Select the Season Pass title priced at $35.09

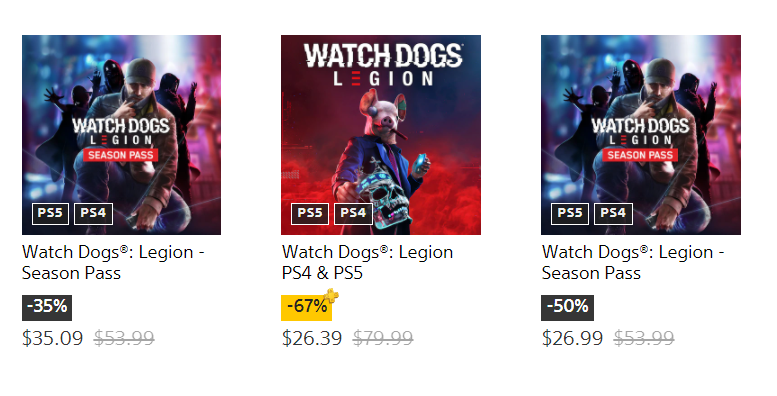tap(113, 263)
